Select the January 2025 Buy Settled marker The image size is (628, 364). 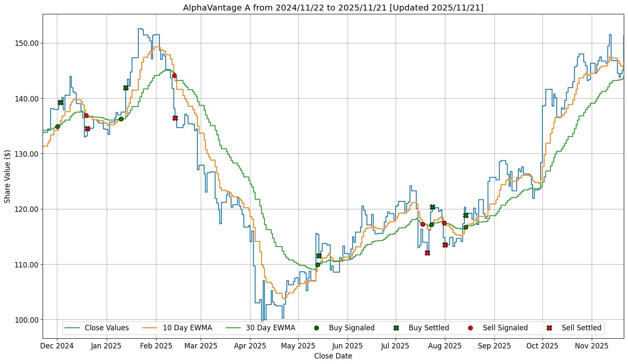pyautogui.click(x=126, y=88)
